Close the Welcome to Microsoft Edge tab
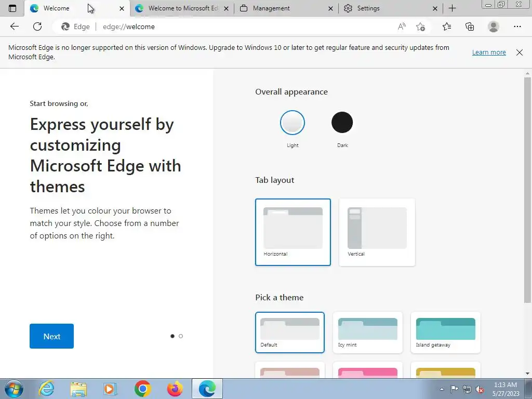The image size is (532, 399). (x=227, y=8)
